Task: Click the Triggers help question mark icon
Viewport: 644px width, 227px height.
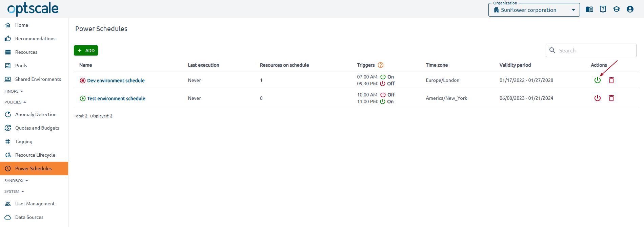Action: coord(381,65)
